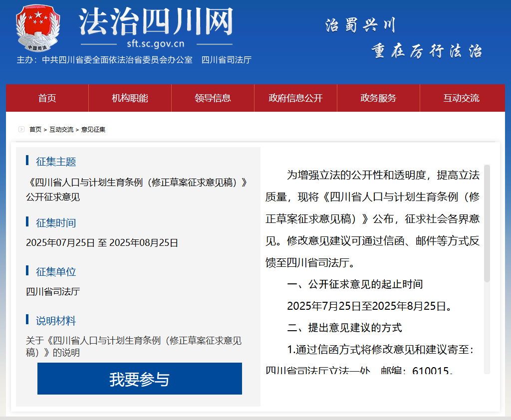Click the 法治四川网 site title

156,22
